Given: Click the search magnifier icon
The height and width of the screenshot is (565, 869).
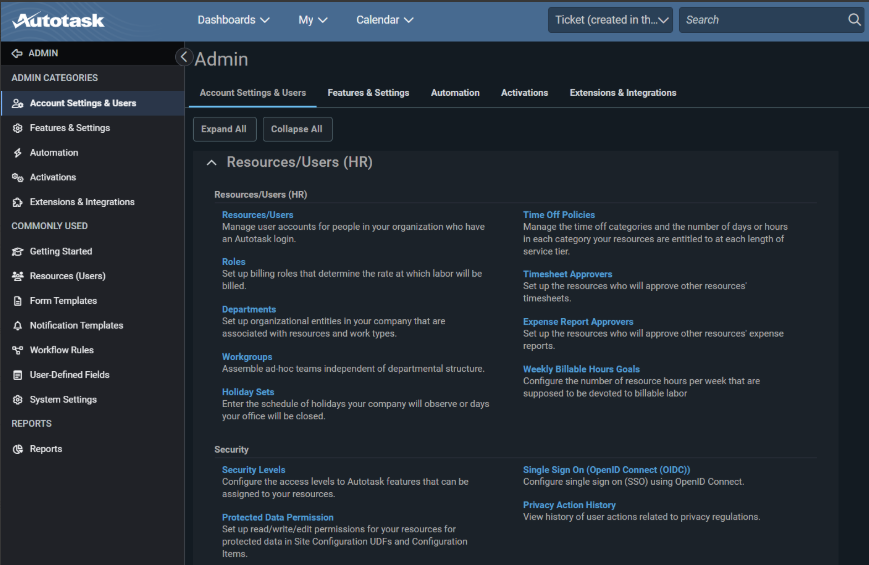Looking at the screenshot, I should point(854,20).
